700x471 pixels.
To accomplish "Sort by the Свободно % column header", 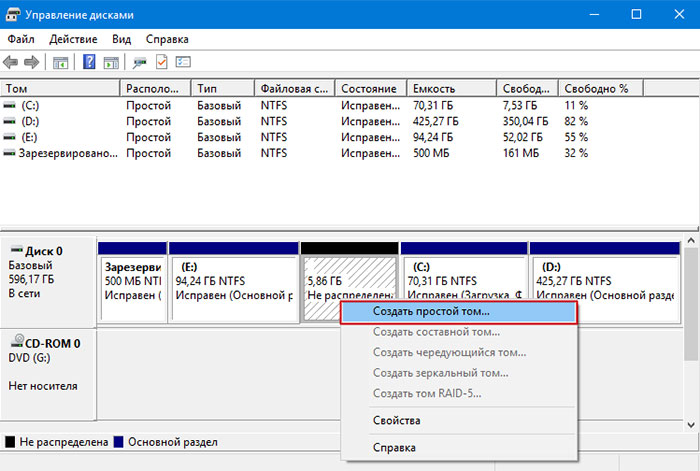I will [x=601, y=88].
